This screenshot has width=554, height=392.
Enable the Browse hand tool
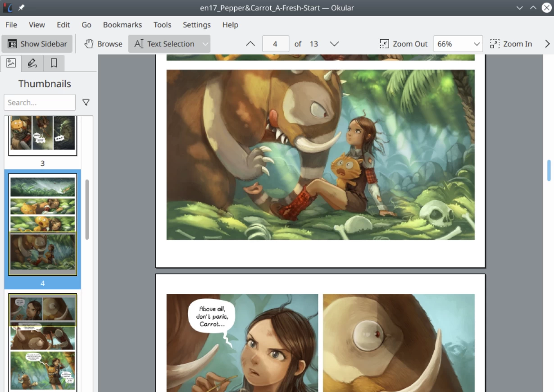[103, 44]
